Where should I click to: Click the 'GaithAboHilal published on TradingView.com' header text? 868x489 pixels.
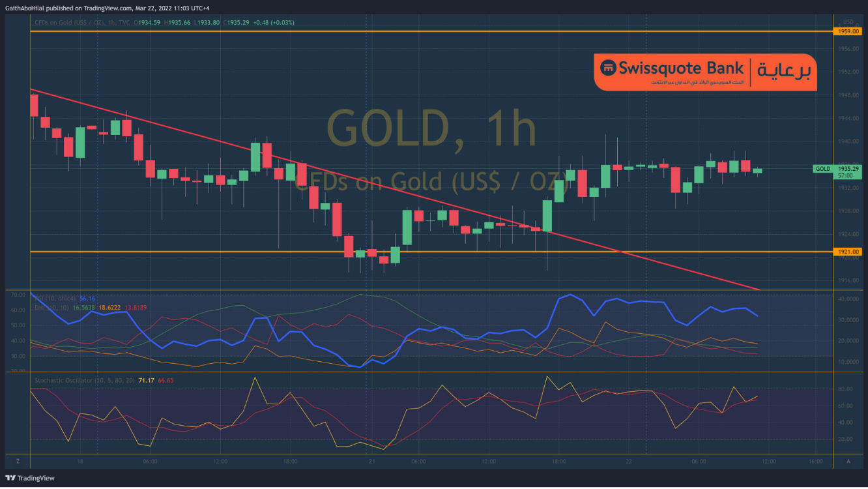68,8
